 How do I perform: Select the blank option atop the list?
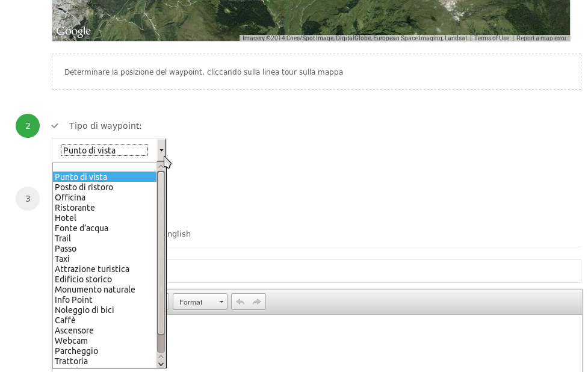104,167
